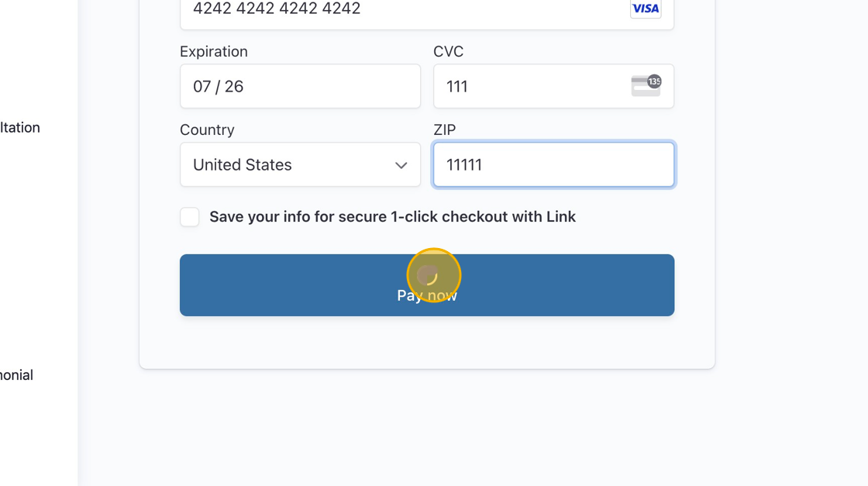Click the Expiration field label

(x=214, y=51)
